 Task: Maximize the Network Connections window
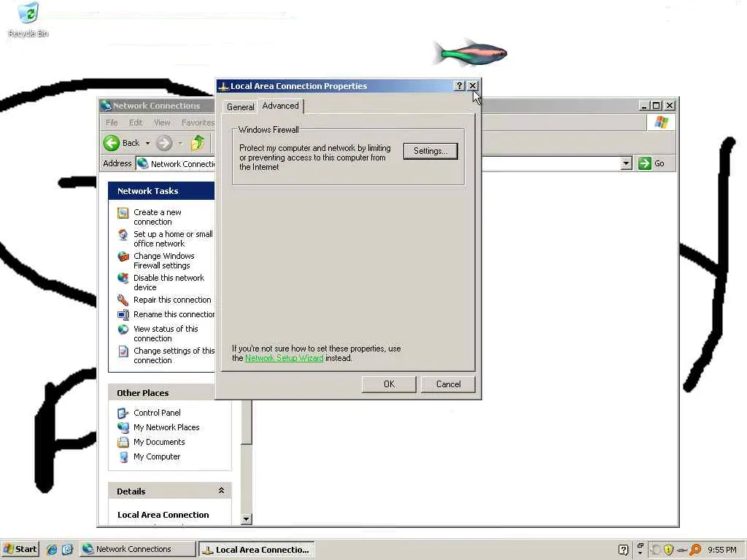(x=656, y=106)
